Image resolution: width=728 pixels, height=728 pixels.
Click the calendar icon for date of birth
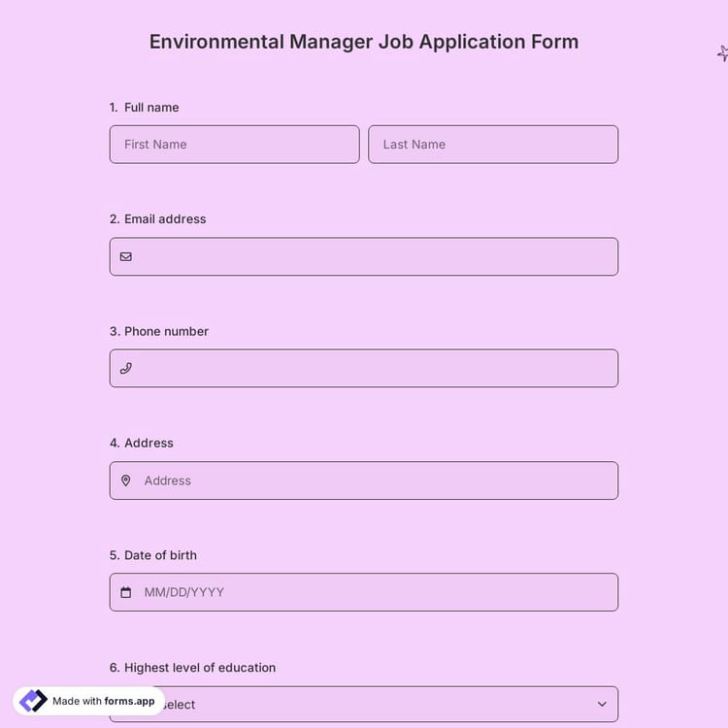[125, 592]
